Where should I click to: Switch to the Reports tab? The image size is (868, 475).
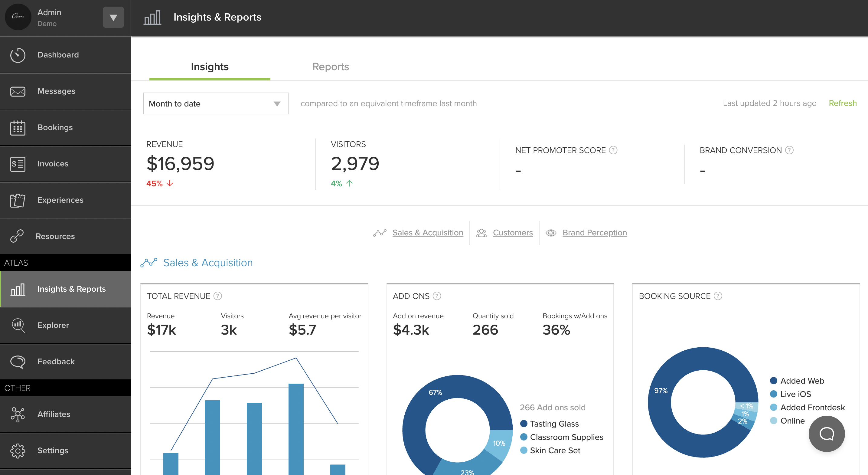coord(331,67)
